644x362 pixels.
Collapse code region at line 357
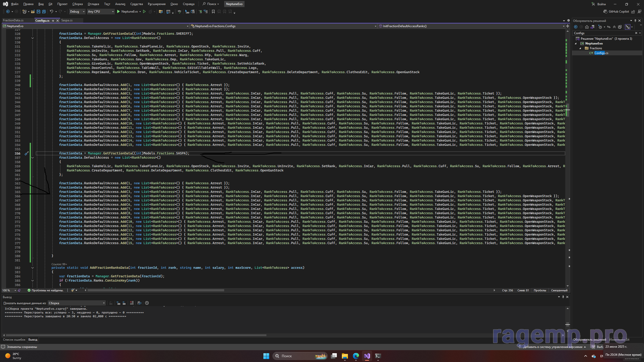[x=32, y=158]
